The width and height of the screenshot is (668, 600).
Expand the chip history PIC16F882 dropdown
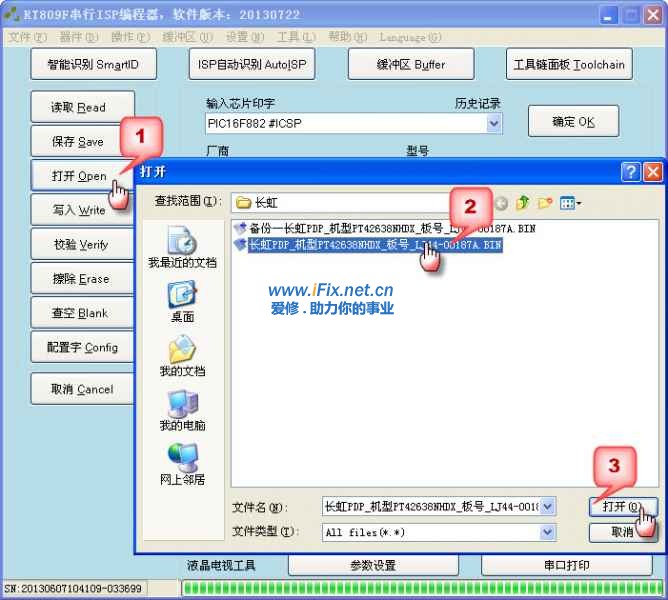pos(494,124)
